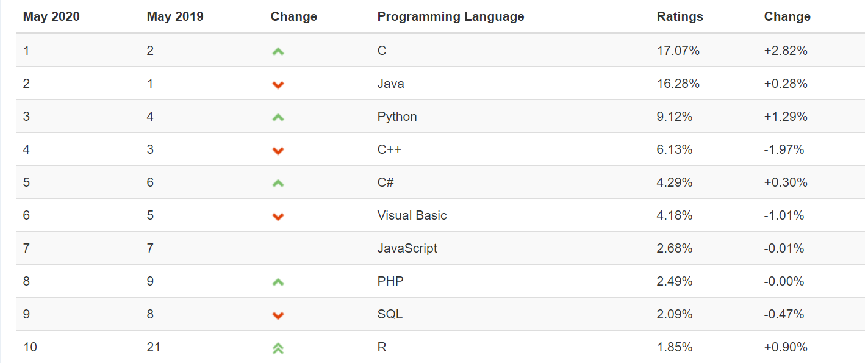Viewport: 868px width, 363px height.
Task: Click the May 2020 column header
Action: [51, 16]
